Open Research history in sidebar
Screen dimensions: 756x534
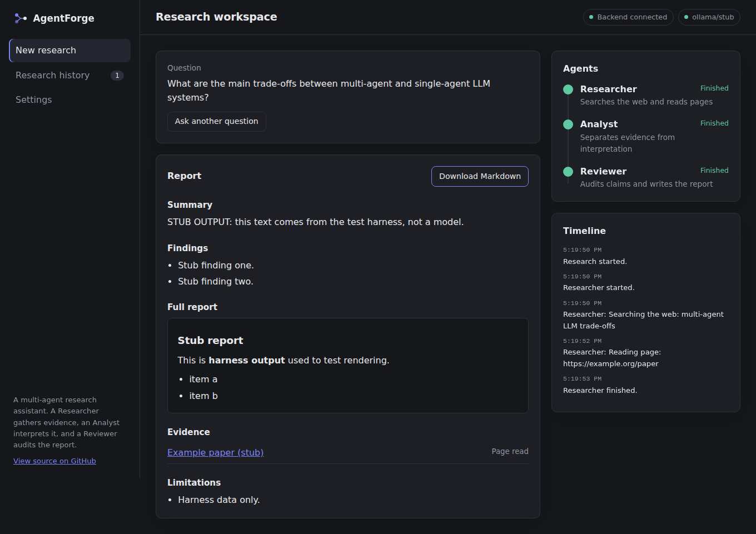point(70,76)
